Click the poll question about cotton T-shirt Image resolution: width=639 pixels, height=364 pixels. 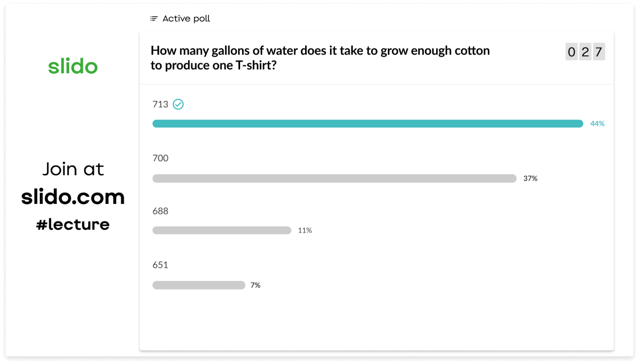320,58
